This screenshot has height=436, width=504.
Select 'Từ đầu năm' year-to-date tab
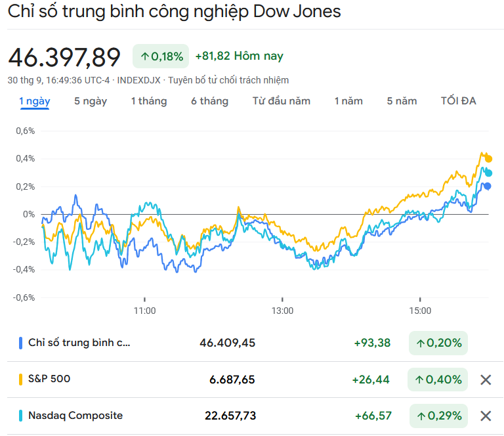point(282,101)
